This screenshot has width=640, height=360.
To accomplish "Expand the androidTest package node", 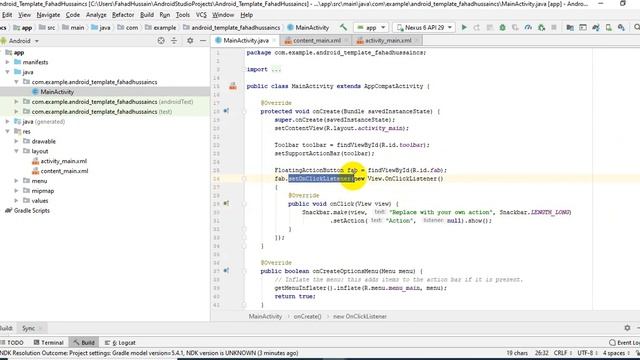I will click(x=16, y=102).
